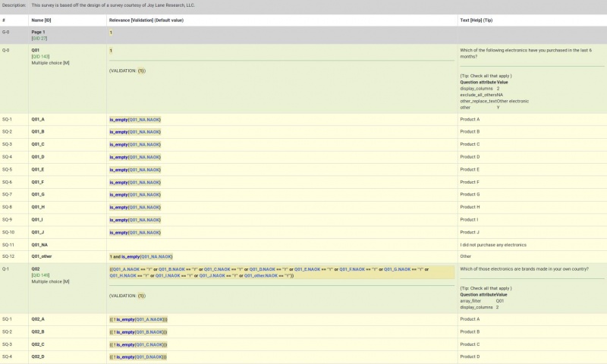This screenshot has height=364, width=607.
Task: Click Q01_NA.NAOK variable in the Q01_J row
Action: 144,232
